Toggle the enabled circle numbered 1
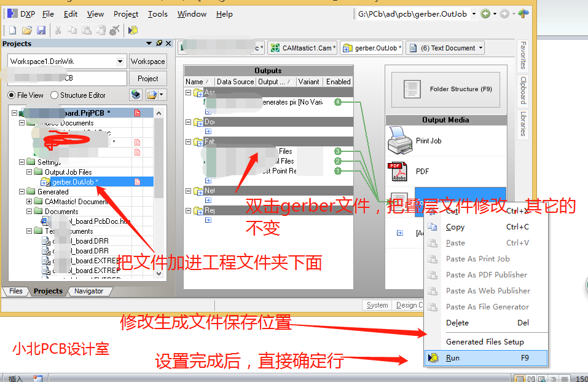The width and height of the screenshot is (588, 382). click(338, 171)
